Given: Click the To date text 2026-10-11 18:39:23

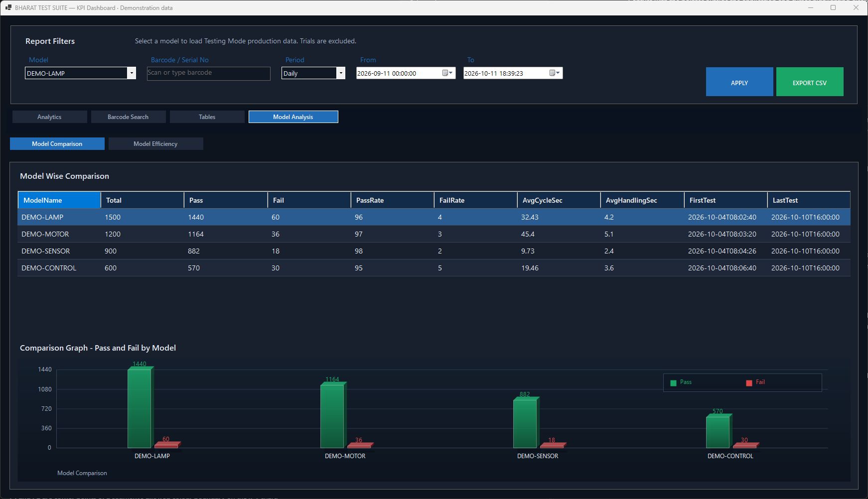Looking at the screenshot, I should (494, 73).
